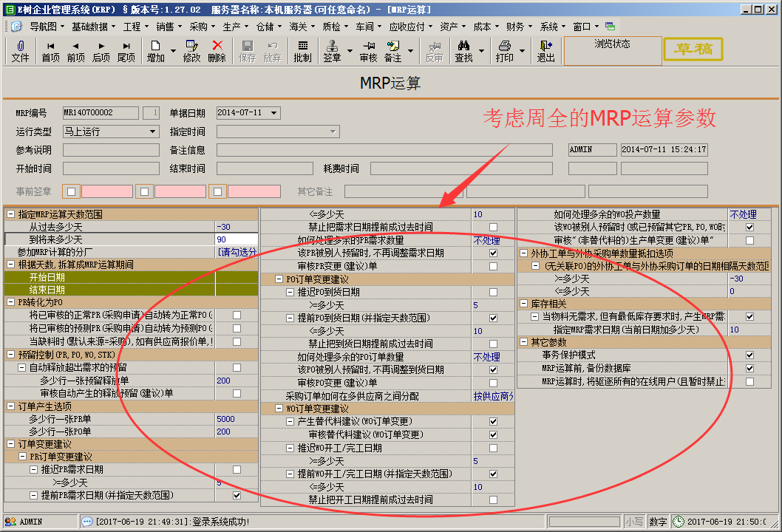782x532 pixels.
Task: Click the third pink 事前签章 field
Action: (x=254, y=191)
